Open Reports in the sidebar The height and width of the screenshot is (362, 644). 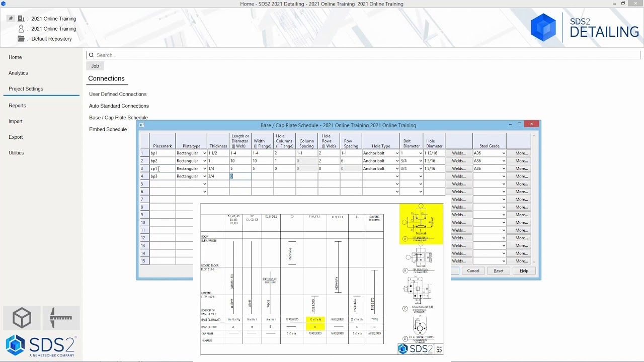[x=17, y=106]
